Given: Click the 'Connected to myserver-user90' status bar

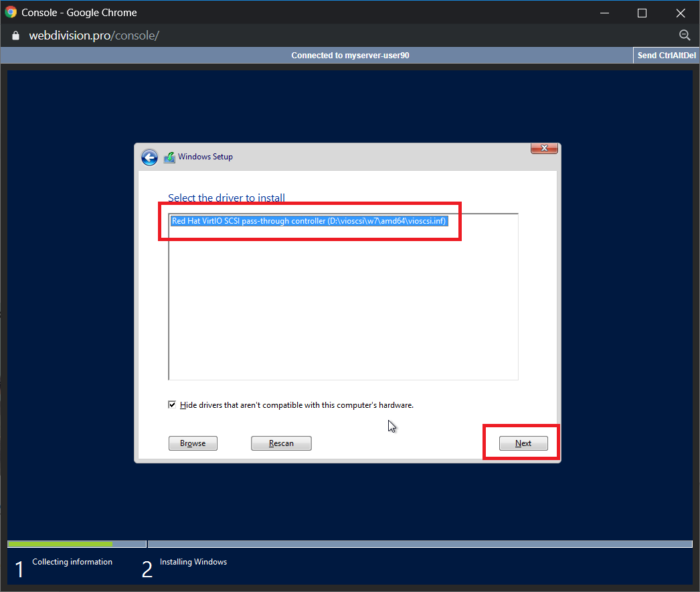Looking at the screenshot, I should tap(350, 56).
